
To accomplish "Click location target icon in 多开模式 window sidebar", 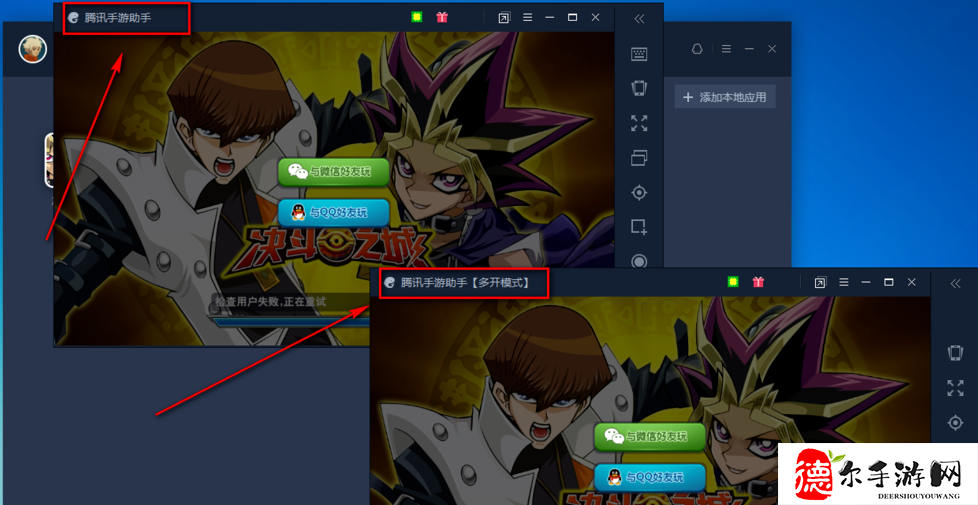I will click(x=955, y=423).
